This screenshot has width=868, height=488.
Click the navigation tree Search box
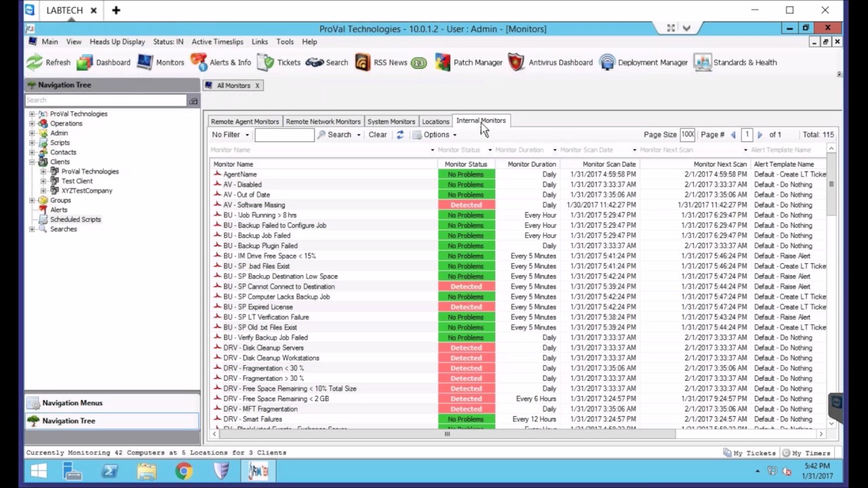coord(105,100)
